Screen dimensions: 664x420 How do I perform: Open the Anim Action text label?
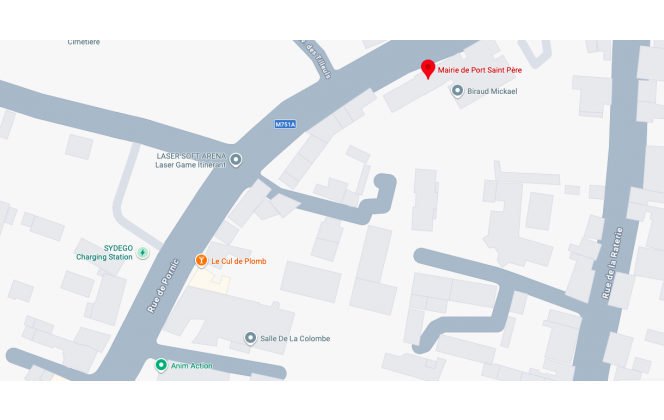click(191, 366)
